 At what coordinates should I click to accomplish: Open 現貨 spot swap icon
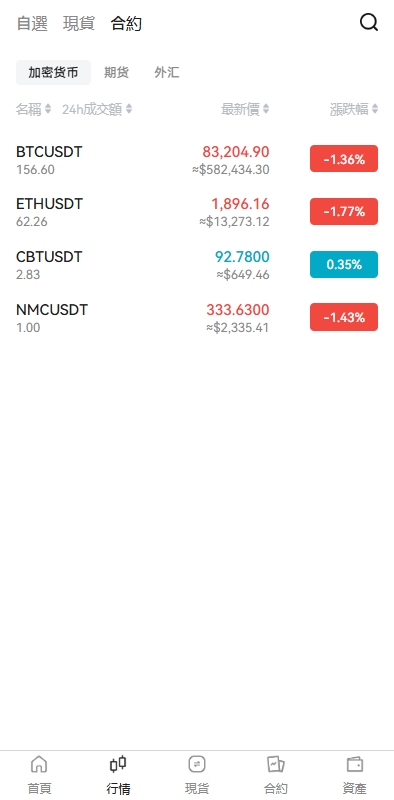tap(196, 764)
